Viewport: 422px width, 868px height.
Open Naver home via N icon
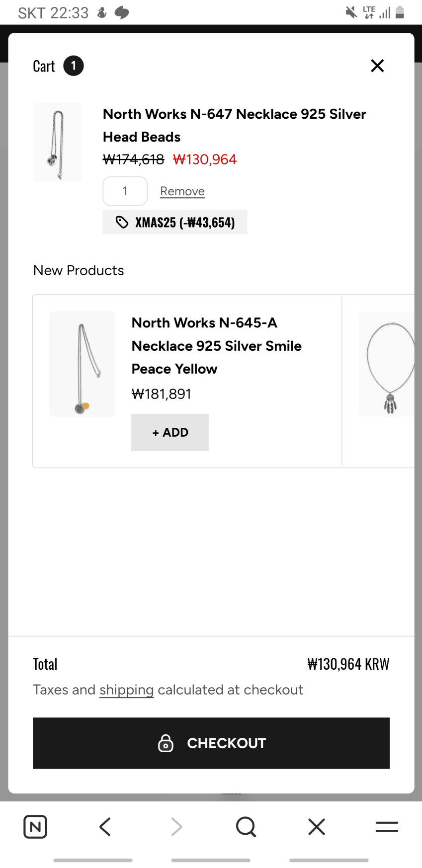(x=35, y=827)
